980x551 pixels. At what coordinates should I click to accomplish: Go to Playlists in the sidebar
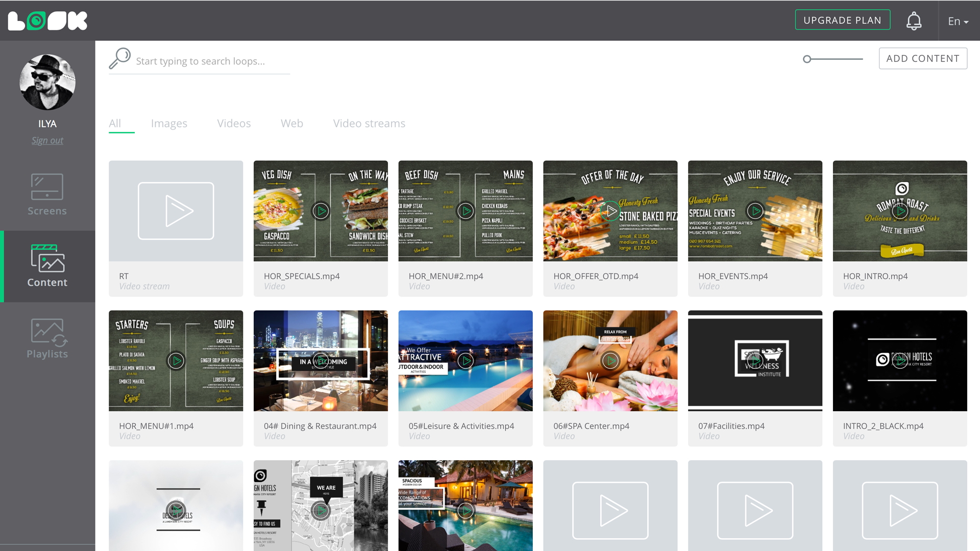tap(47, 338)
